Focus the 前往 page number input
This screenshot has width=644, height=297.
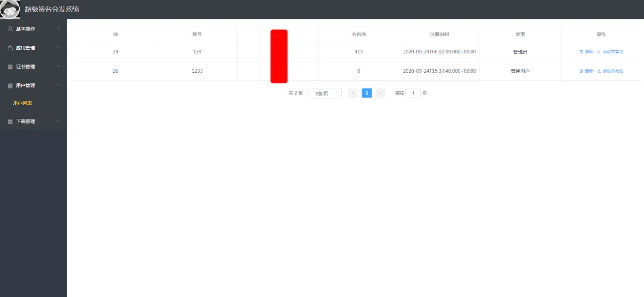pos(413,93)
